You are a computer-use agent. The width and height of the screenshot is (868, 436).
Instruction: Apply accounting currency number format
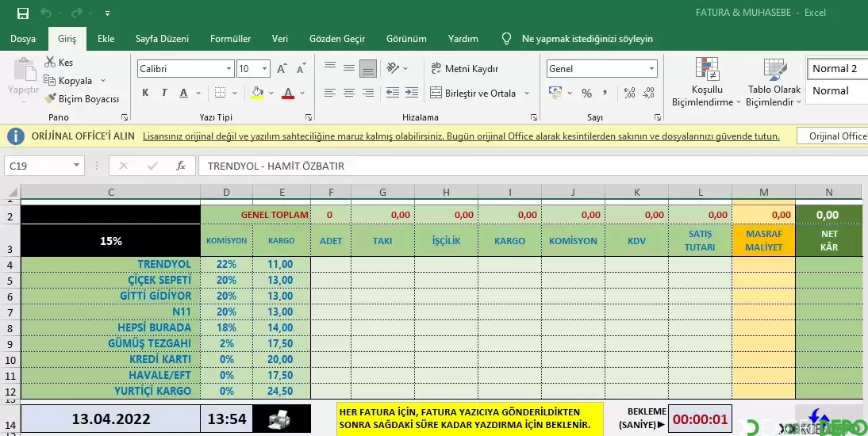[x=555, y=93]
